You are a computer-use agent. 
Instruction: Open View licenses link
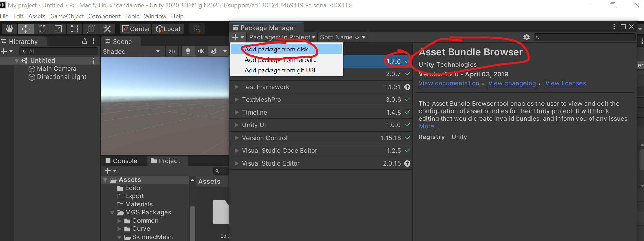tap(566, 83)
